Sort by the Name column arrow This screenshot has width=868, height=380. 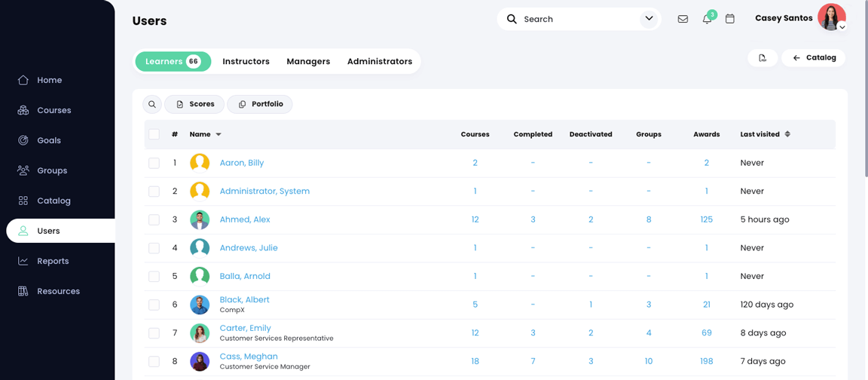pyautogui.click(x=219, y=134)
